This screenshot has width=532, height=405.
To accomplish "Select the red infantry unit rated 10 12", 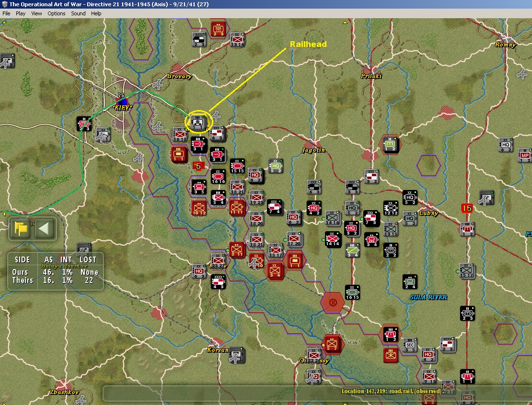I will coord(199,208).
